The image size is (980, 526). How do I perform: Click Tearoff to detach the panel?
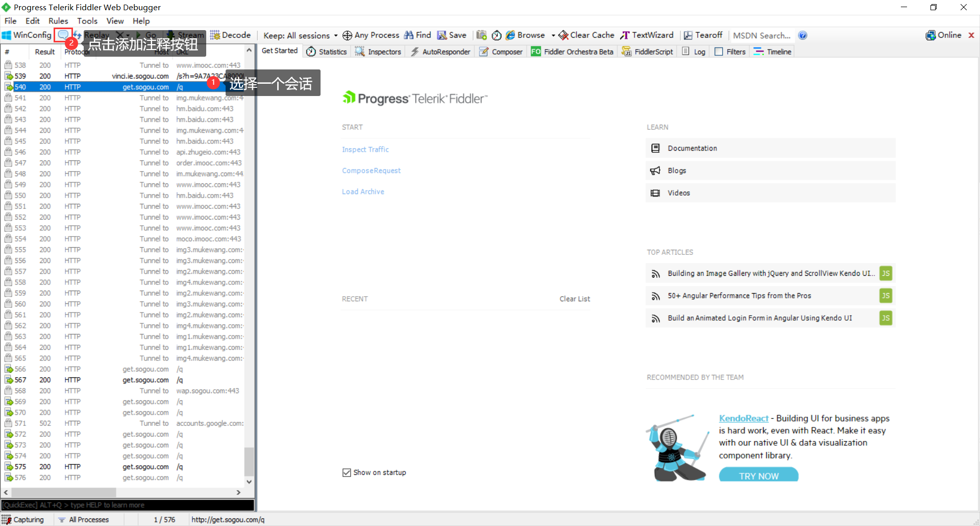(703, 35)
